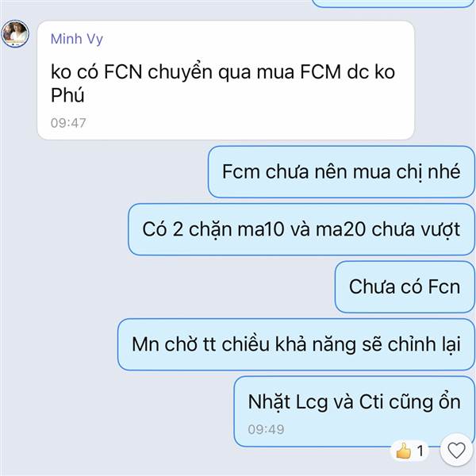Tap the 09:49 timestamp in the last bubble

pos(266,429)
